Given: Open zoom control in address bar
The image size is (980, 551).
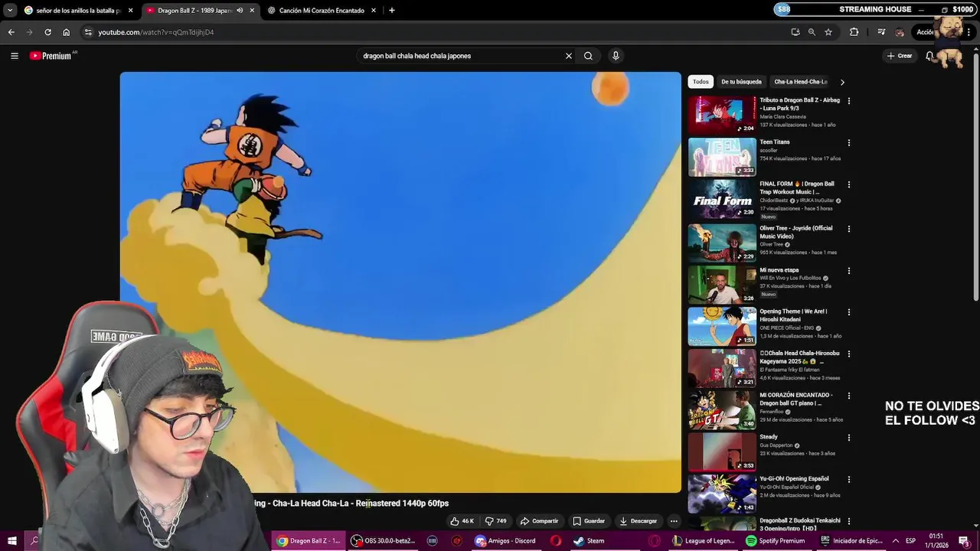Looking at the screenshot, I should pyautogui.click(x=812, y=32).
